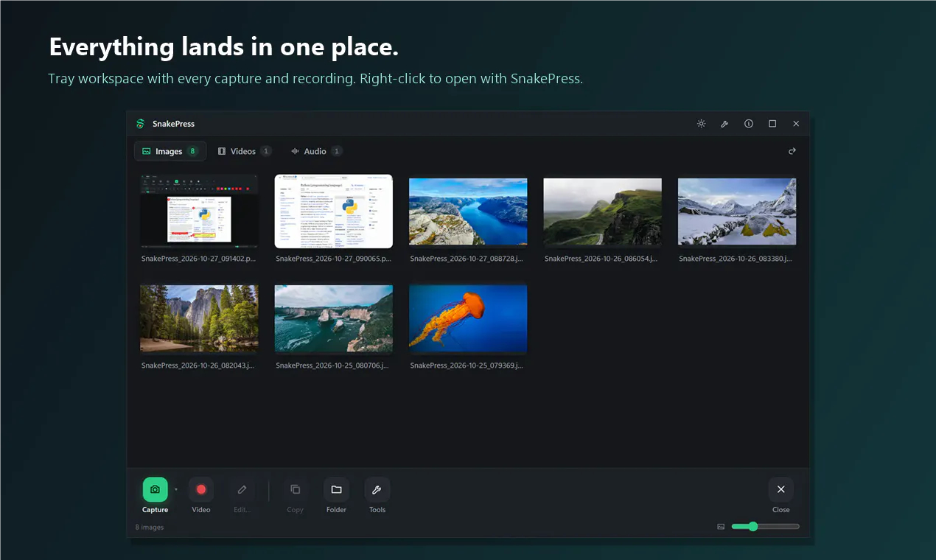Select the green misty cliffs thumbnail
Viewport: 936px width, 560px height.
click(603, 211)
